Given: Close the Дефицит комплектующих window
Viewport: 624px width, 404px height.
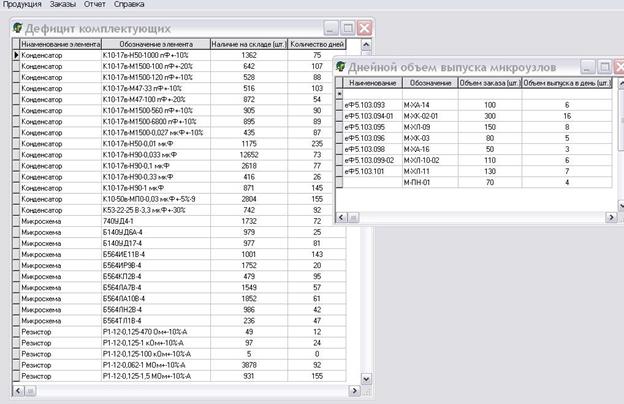Looking at the screenshot, I should click(364, 29).
